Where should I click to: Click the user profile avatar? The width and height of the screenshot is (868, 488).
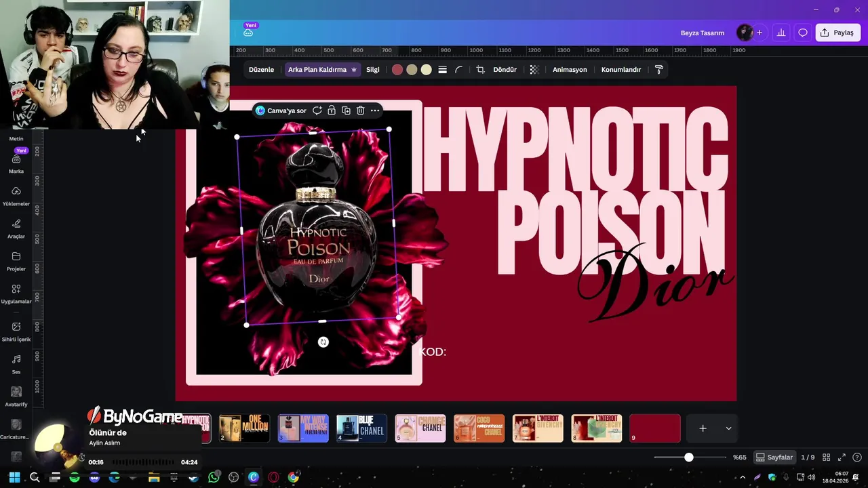point(745,33)
